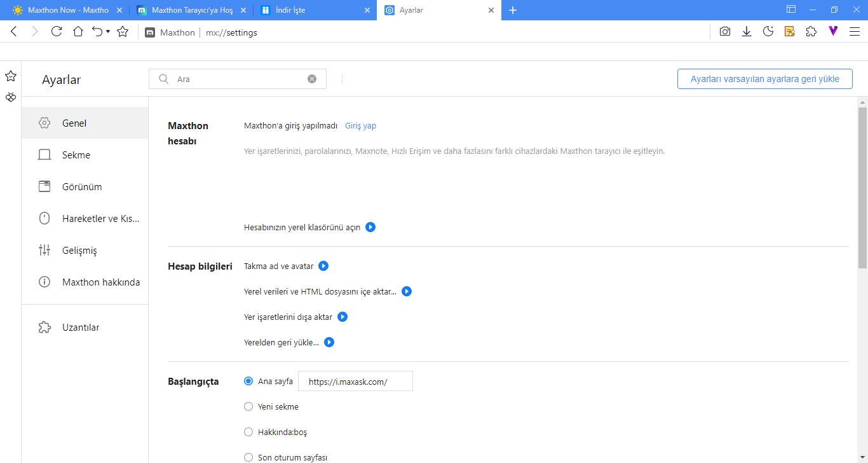The width and height of the screenshot is (868, 463).
Task: Click arrow for Hesabınızın yerel klasörünü açın
Action: pyautogui.click(x=370, y=227)
